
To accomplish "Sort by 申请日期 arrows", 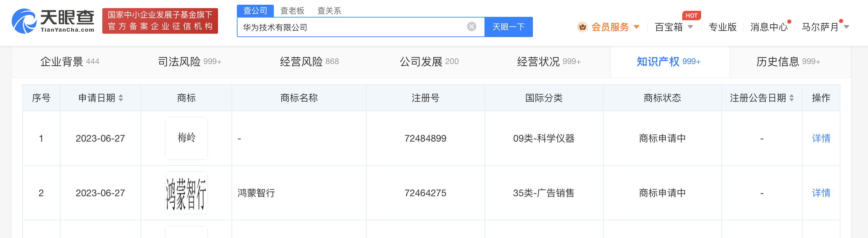I will [121, 98].
